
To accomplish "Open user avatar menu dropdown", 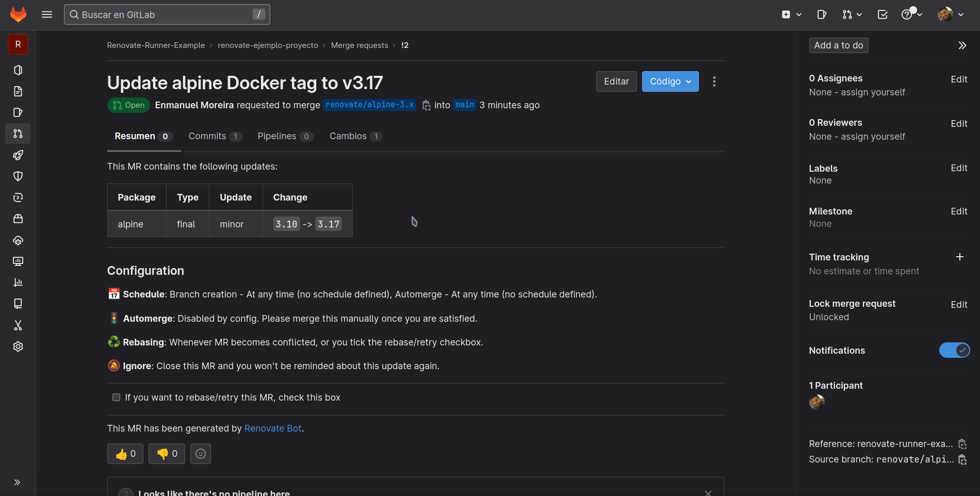I will pos(951,14).
